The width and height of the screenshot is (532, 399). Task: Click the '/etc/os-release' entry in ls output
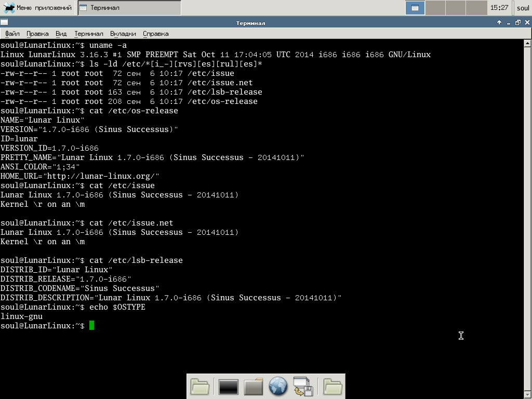(222, 101)
